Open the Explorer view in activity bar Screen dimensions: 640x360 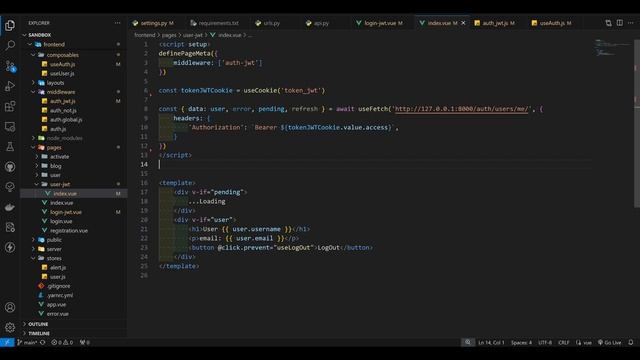(10, 25)
